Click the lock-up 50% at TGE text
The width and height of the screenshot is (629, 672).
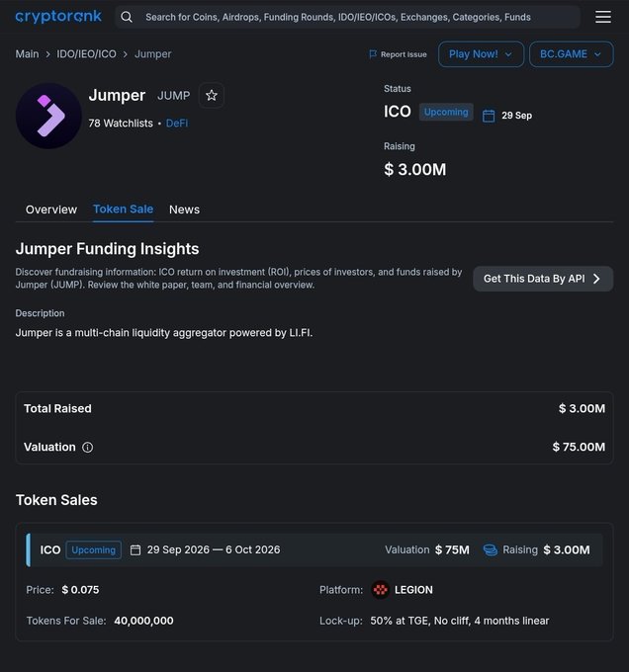(x=460, y=621)
